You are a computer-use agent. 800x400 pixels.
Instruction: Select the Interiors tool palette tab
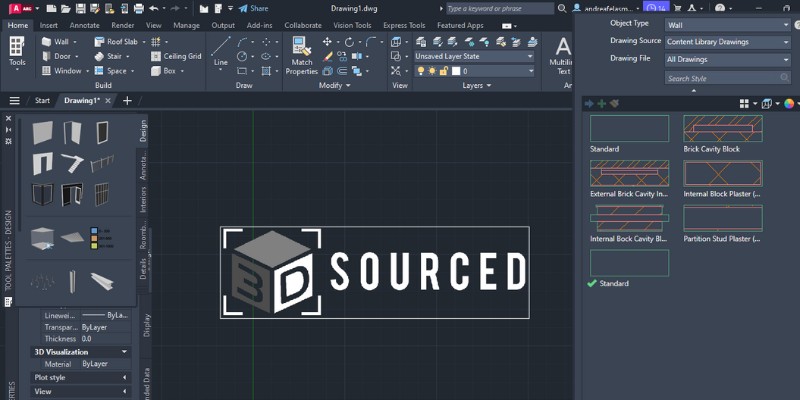tap(143, 199)
